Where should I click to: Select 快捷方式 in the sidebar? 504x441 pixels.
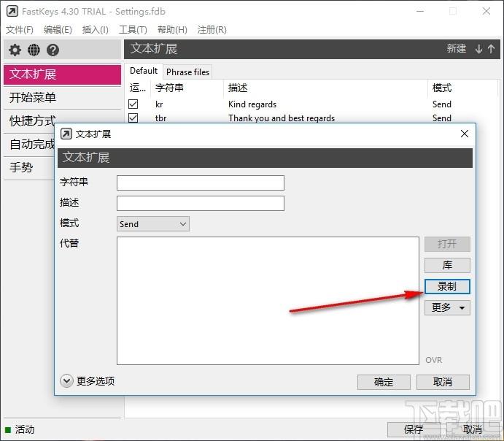click(x=32, y=121)
